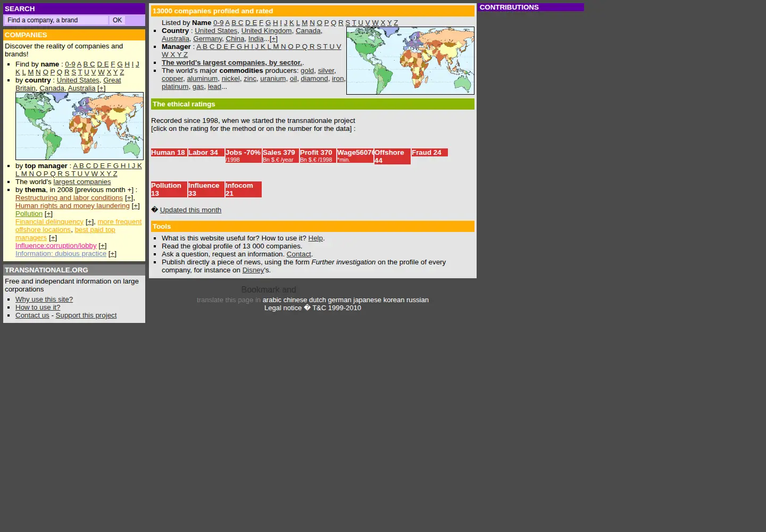Screen dimensions: 766x532
Task: Expand the [+] after India in main list
Action: (273, 39)
